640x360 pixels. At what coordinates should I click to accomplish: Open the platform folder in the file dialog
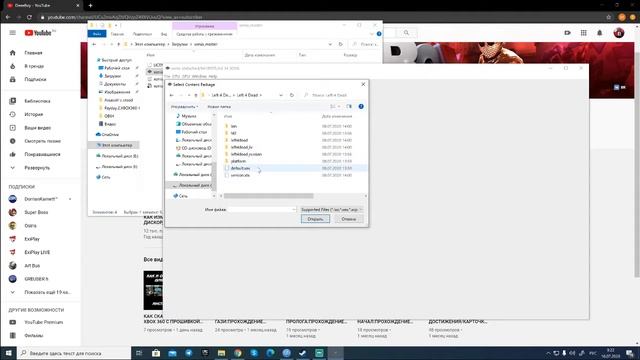tap(238, 161)
